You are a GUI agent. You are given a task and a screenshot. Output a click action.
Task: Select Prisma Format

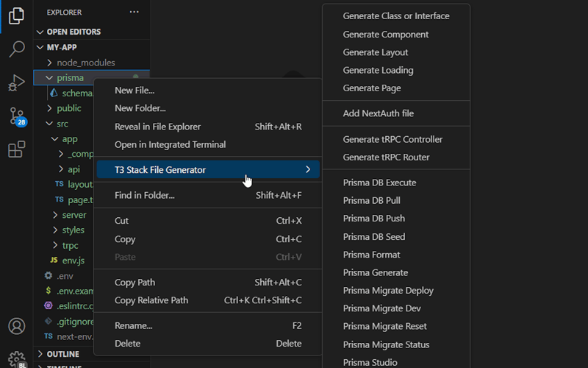coord(396,255)
